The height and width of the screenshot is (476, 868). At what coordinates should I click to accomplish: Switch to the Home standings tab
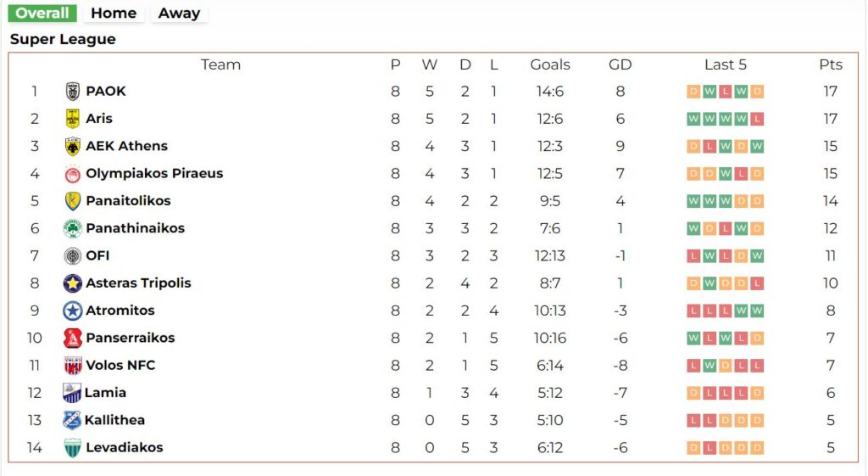point(114,14)
